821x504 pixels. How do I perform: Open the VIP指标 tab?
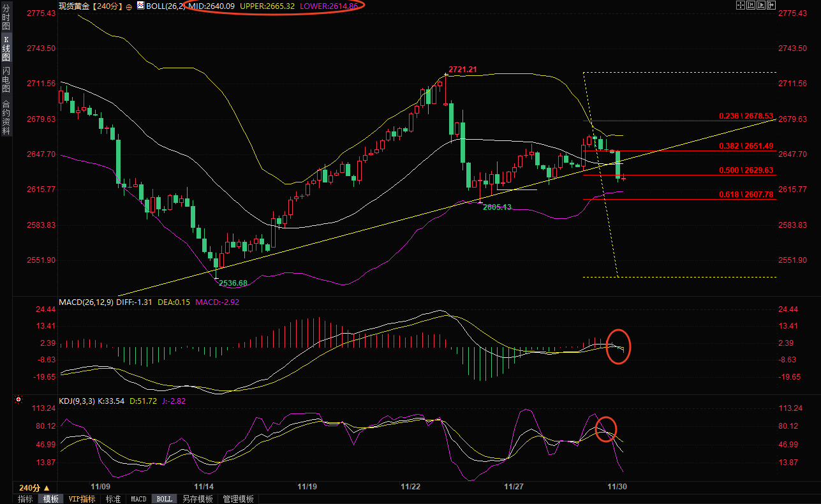point(82,499)
